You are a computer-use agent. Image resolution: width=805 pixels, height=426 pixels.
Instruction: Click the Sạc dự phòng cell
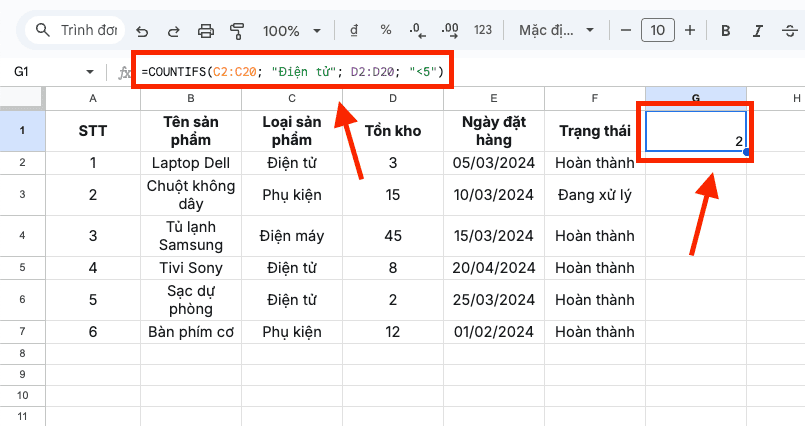point(191,300)
